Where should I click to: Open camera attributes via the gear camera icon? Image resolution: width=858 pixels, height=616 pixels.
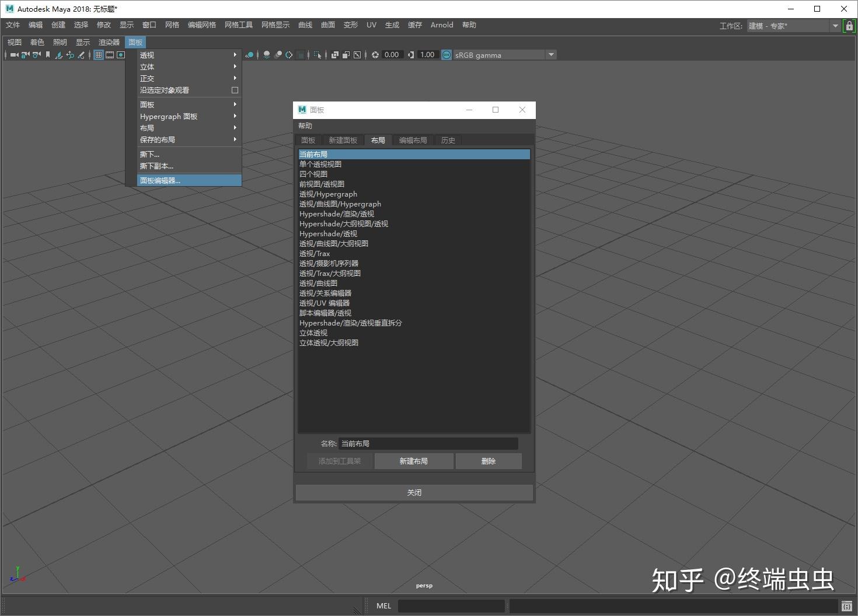(x=35, y=54)
